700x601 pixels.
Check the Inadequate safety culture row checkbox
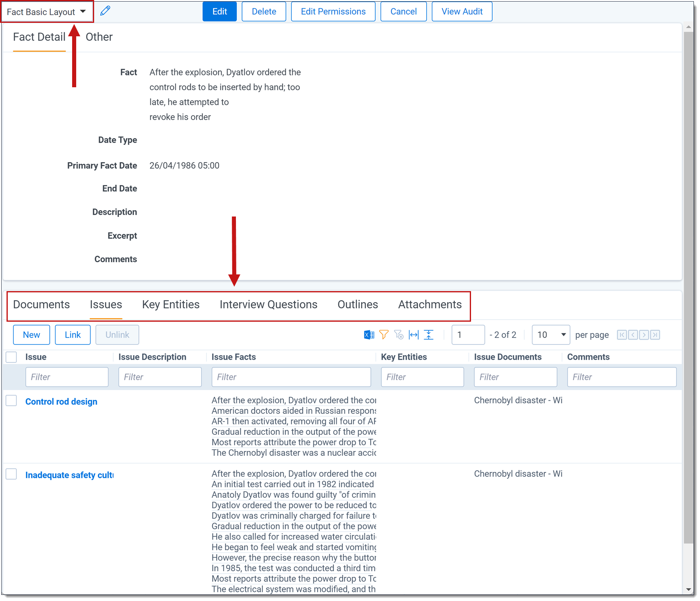(11, 474)
